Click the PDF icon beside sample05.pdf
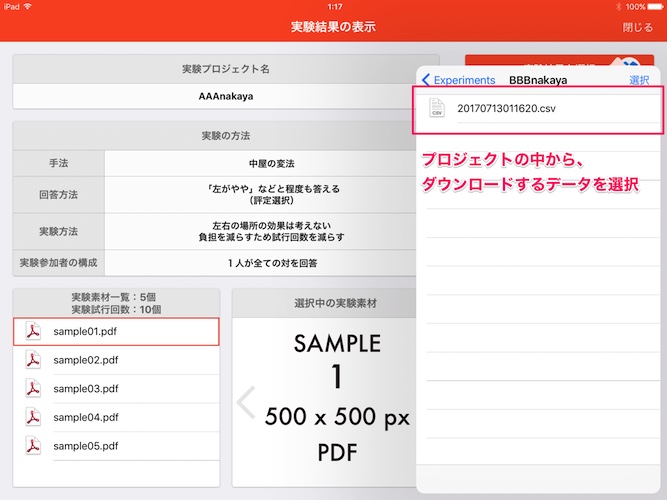 point(33,445)
